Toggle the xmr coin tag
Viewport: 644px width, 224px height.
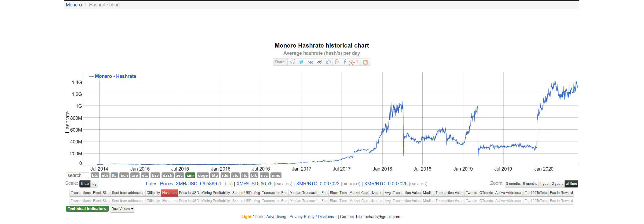190,175
